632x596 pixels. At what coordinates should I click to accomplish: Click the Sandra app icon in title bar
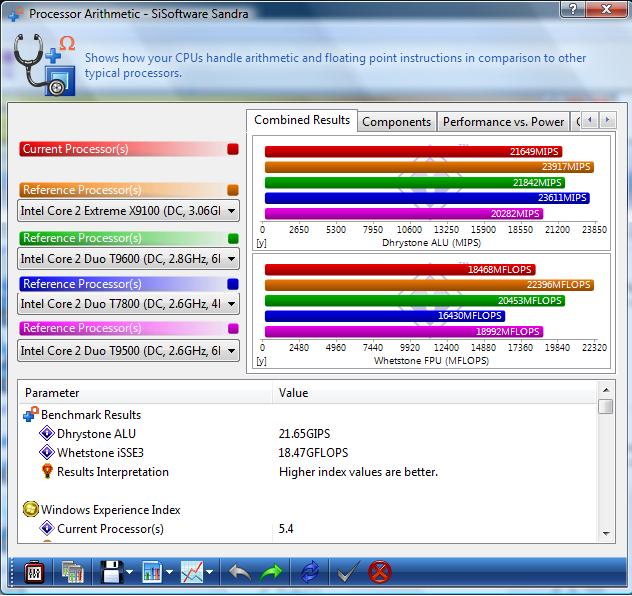point(16,14)
